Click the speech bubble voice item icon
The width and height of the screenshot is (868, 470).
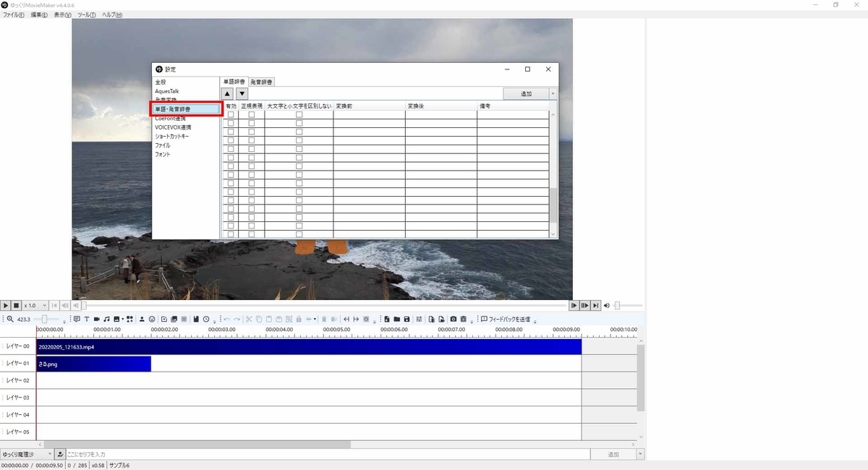[77, 319]
